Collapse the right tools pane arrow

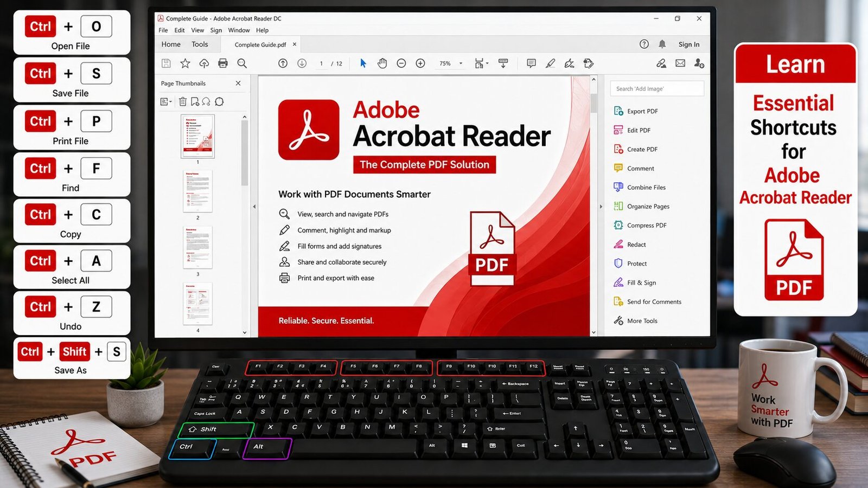point(601,207)
